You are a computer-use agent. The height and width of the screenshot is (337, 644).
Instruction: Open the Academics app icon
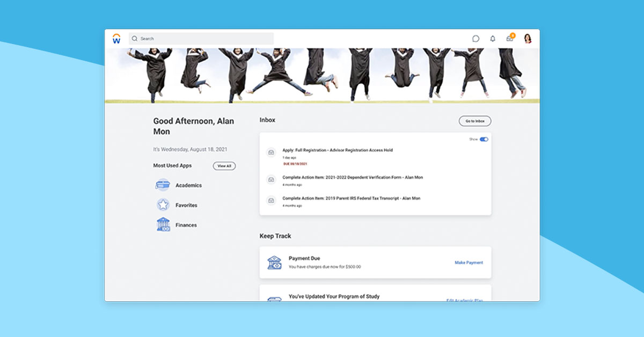pos(163,185)
